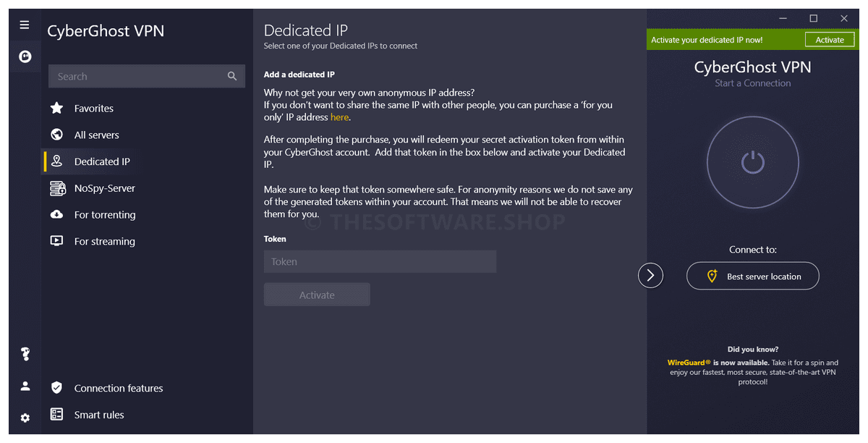868x443 pixels.
Task: Collapse the server panel with arrow
Action: [x=650, y=275]
